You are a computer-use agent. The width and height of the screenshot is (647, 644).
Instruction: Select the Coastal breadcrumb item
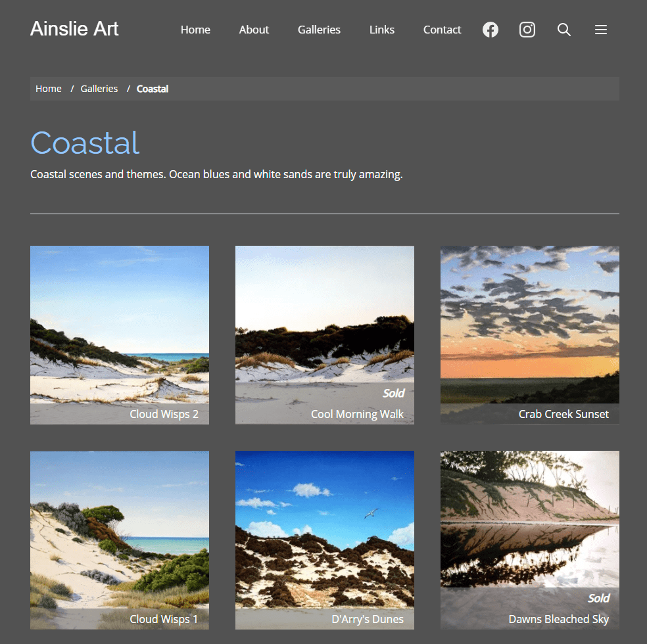[x=152, y=88]
